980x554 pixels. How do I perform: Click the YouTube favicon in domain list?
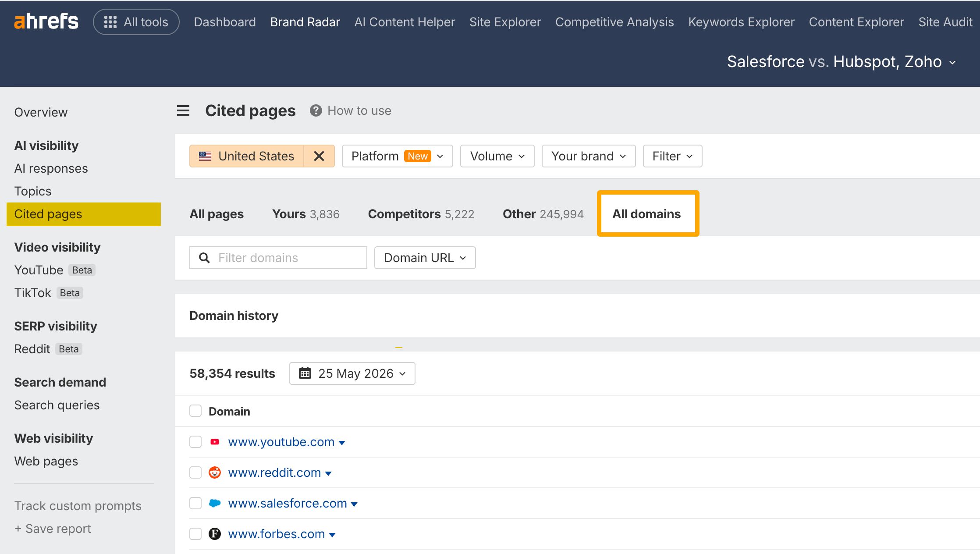(215, 442)
